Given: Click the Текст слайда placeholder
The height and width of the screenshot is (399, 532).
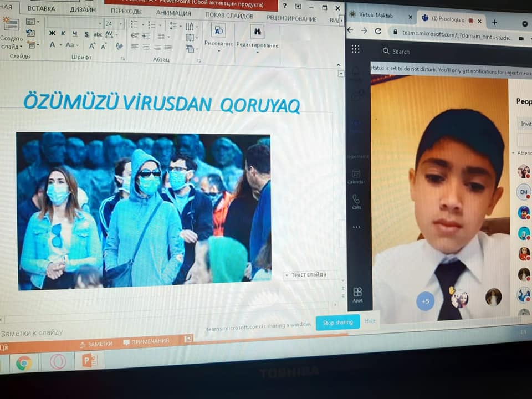Looking at the screenshot, I should (309, 274).
